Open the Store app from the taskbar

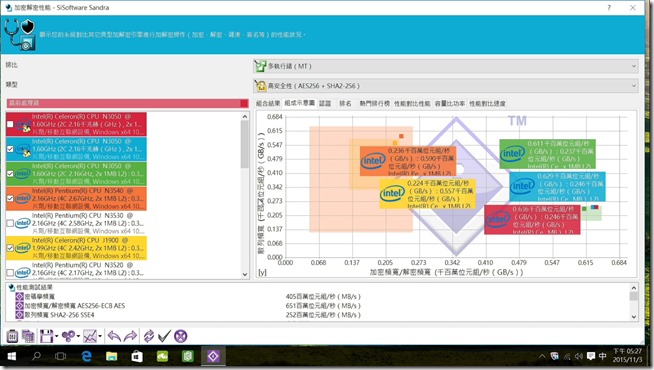(x=137, y=356)
